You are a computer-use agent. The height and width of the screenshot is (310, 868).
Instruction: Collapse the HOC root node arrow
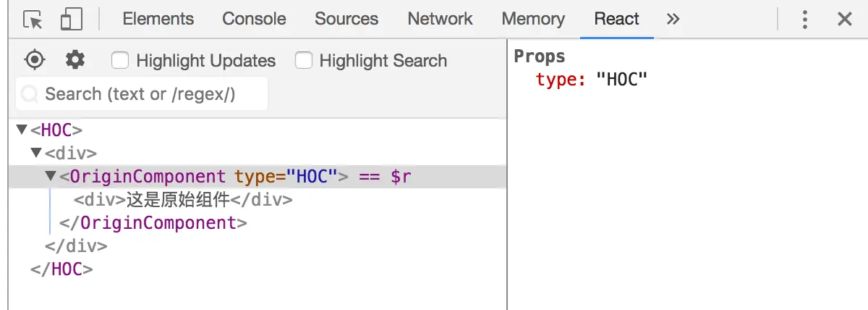21,130
